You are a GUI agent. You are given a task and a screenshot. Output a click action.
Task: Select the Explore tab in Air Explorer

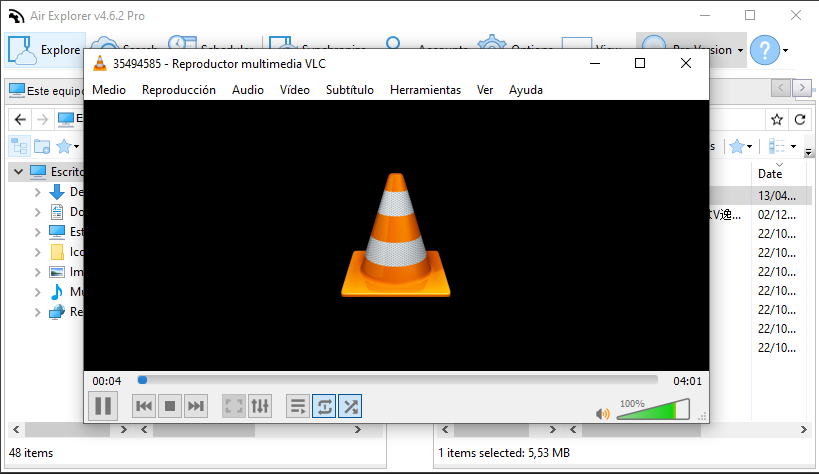[x=45, y=50]
